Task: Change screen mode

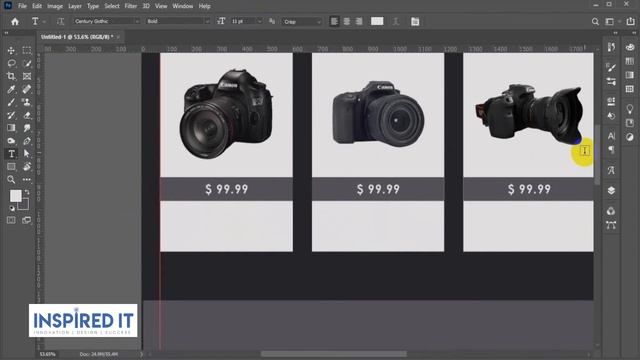Action: pyautogui.click(x=27, y=220)
